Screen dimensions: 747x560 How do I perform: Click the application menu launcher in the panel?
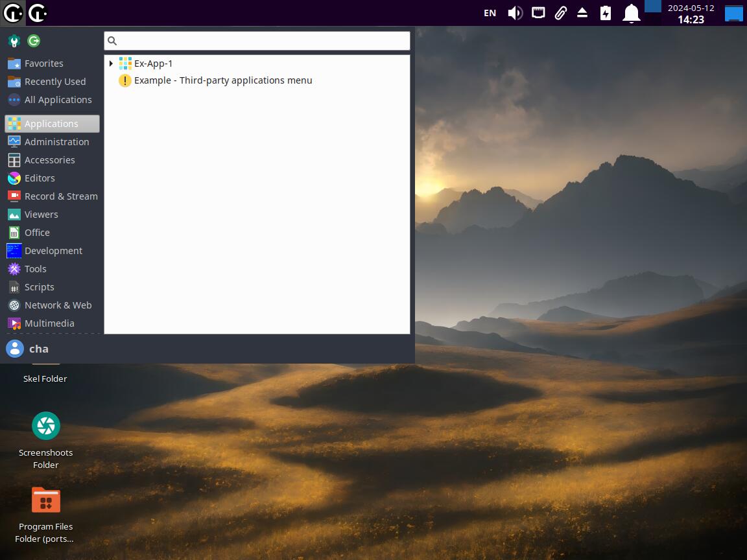click(x=12, y=13)
